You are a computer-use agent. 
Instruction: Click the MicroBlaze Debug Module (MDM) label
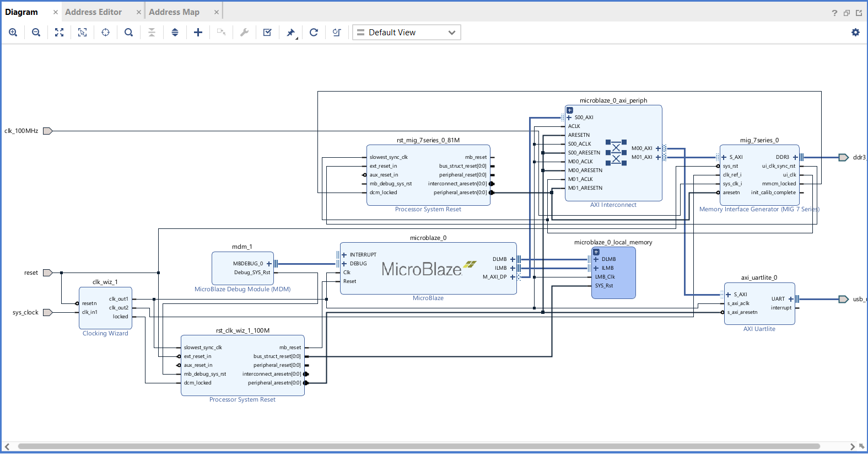(x=242, y=290)
